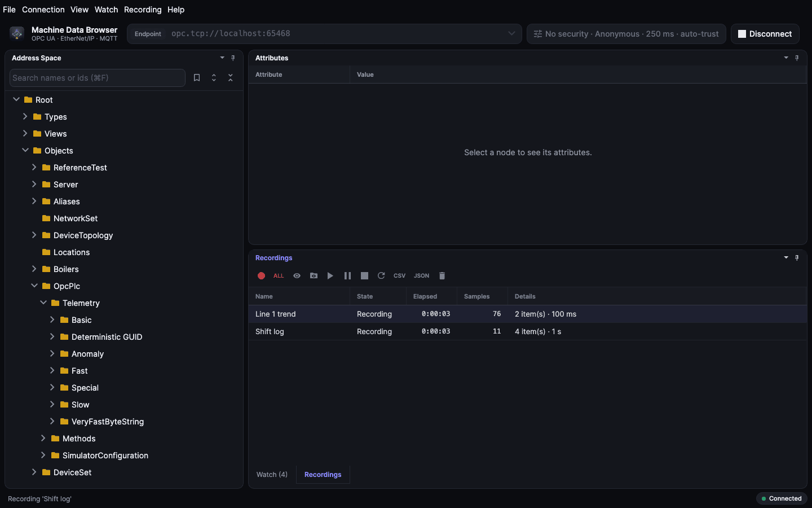Delete recording with the trash icon
Image resolution: width=812 pixels, height=508 pixels.
click(x=442, y=275)
